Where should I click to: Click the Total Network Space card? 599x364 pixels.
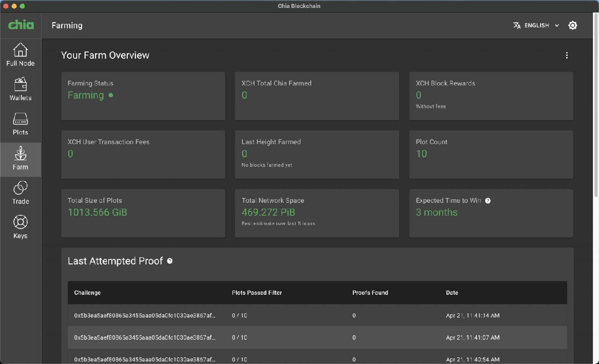click(x=317, y=213)
